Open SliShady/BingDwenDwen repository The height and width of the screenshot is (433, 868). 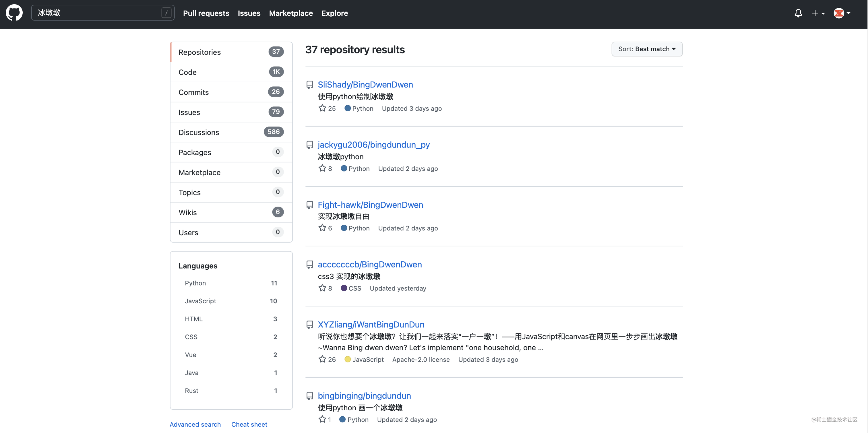click(x=365, y=84)
